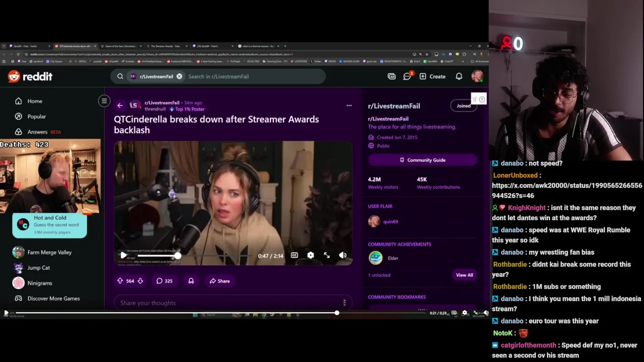Click the browser address bar URL
The height and width of the screenshot is (362, 644).
coord(161,54)
